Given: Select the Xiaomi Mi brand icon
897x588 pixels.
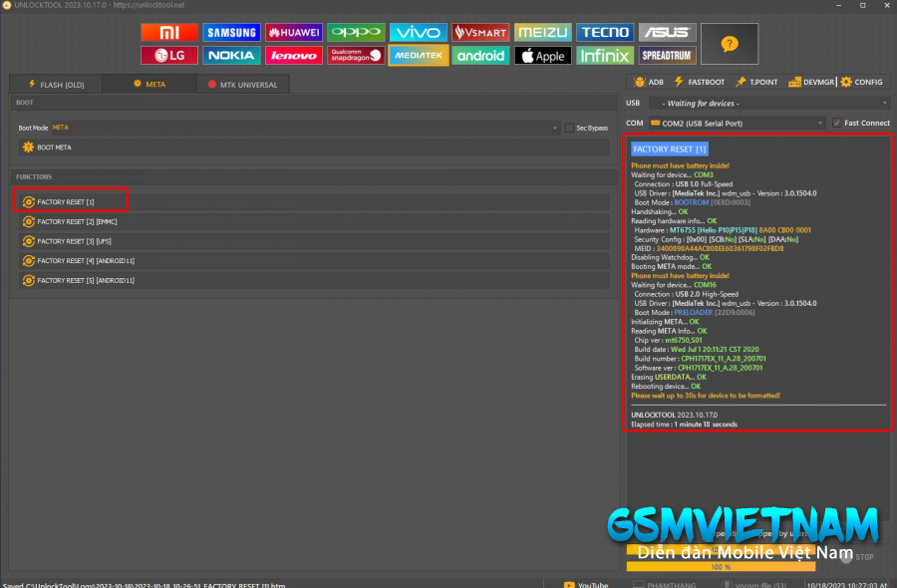Looking at the screenshot, I should click(169, 33).
